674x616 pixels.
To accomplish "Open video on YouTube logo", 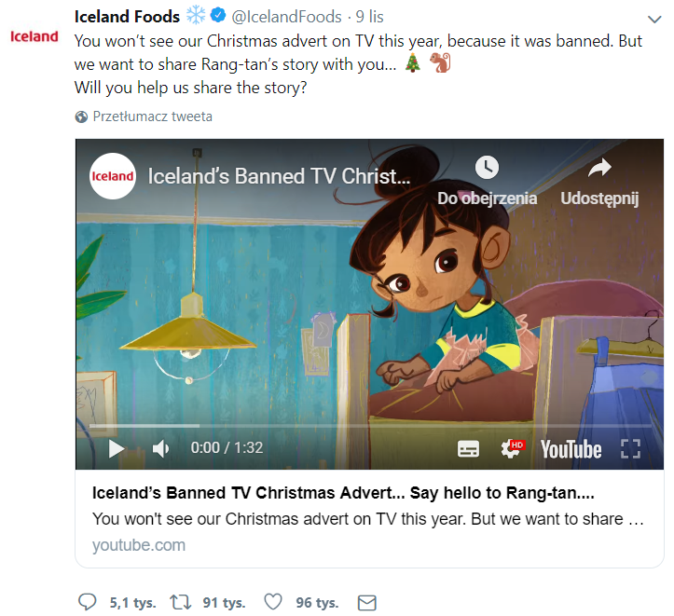I will [x=571, y=449].
